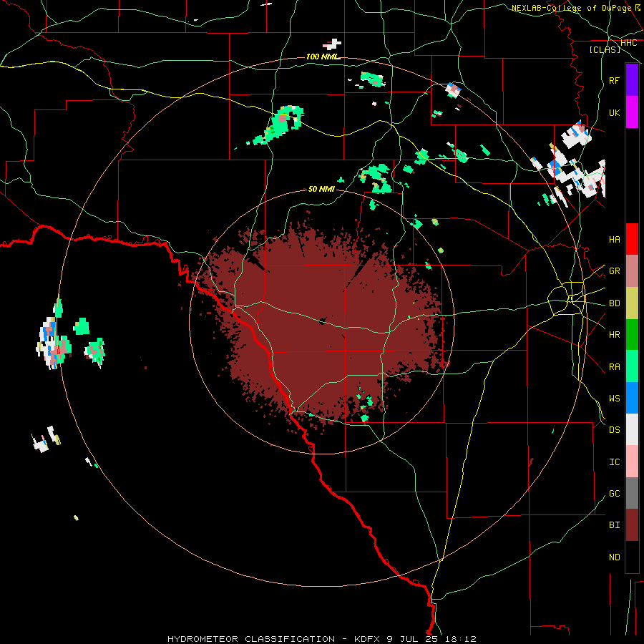Click the IC legend label
644x644 pixels.
[615, 462]
